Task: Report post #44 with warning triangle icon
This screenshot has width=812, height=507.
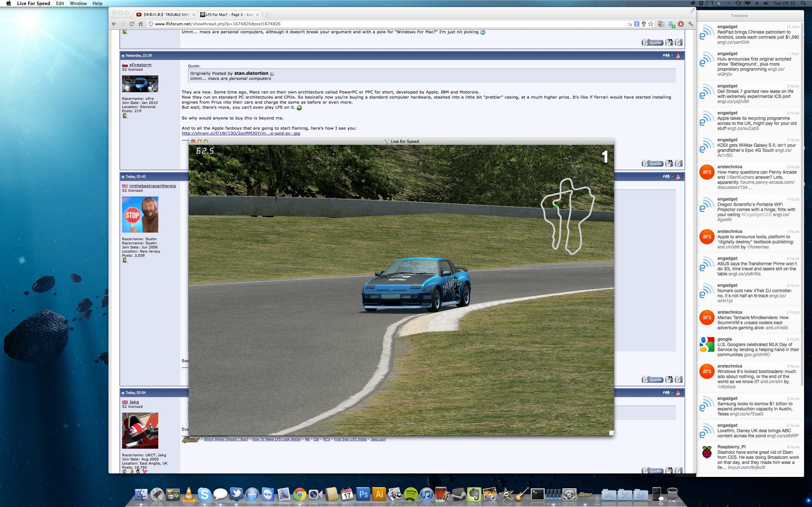Action: 678,56
